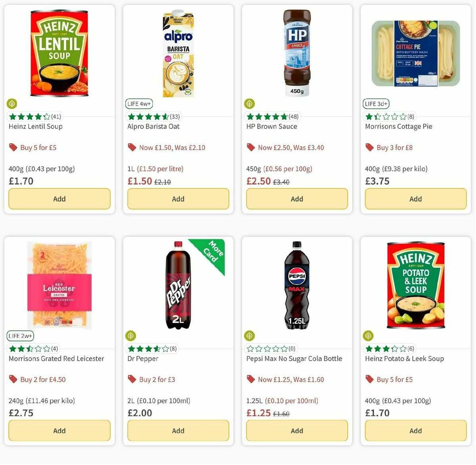The width and height of the screenshot is (476, 465).
Task: Click the offer tag icon on Morrisons Cottage Pie
Action: (x=369, y=147)
